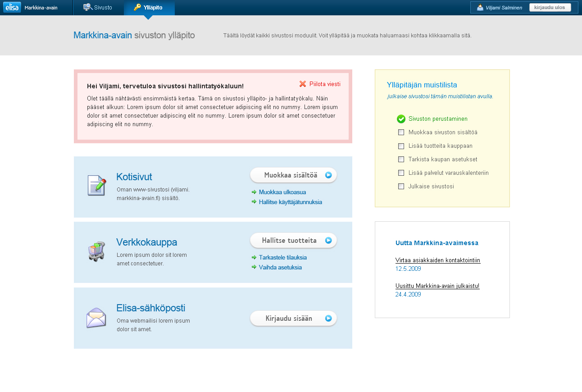This screenshot has width=582, height=392.
Task: Open the Hallitse käyttäjätunnuksia link
Action: tap(291, 202)
